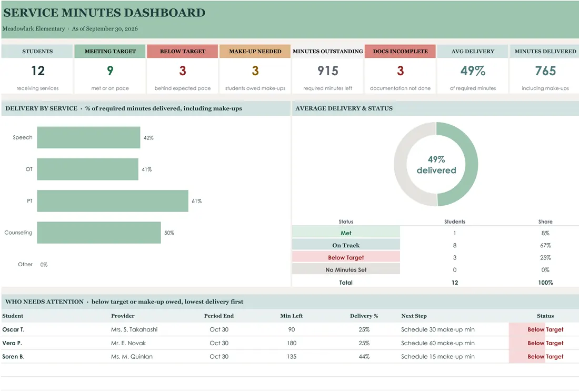Select 'Schedule 60 make-up min' cell

coord(437,343)
